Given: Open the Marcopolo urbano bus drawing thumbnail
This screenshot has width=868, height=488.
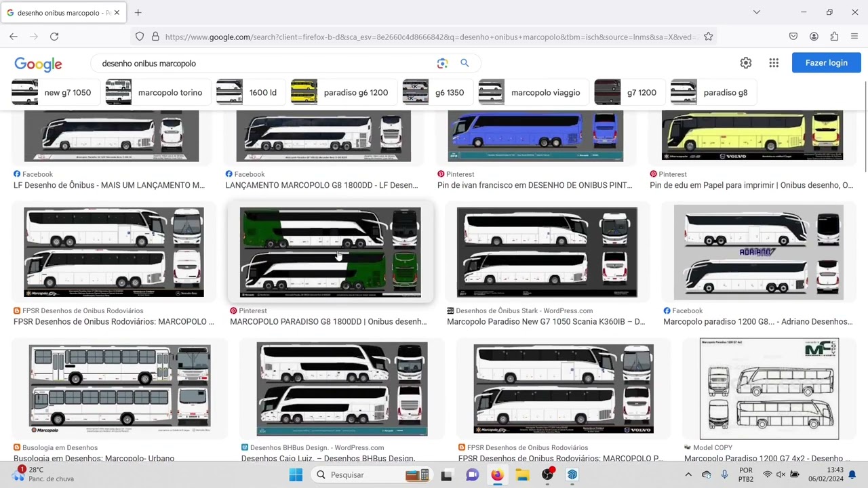Looking at the screenshot, I should coord(120,389).
